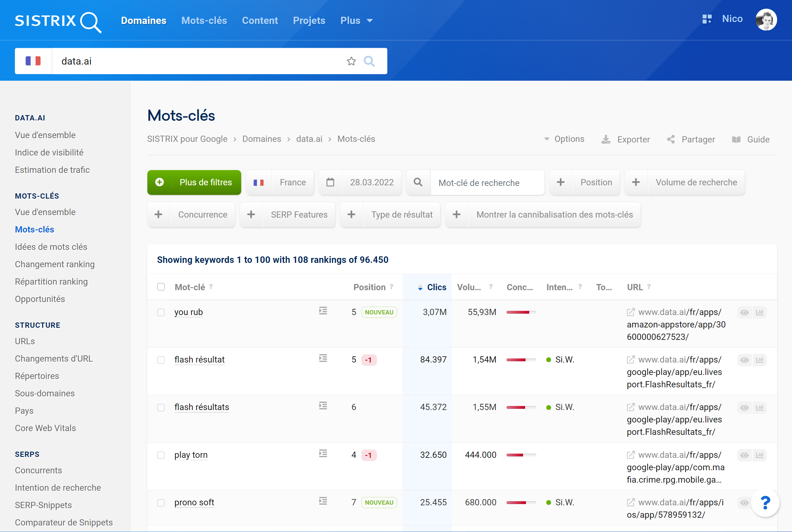Open external link icon for 'you rub' URL
The height and width of the screenshot is (532, 792).
click(x=631, y=312)
